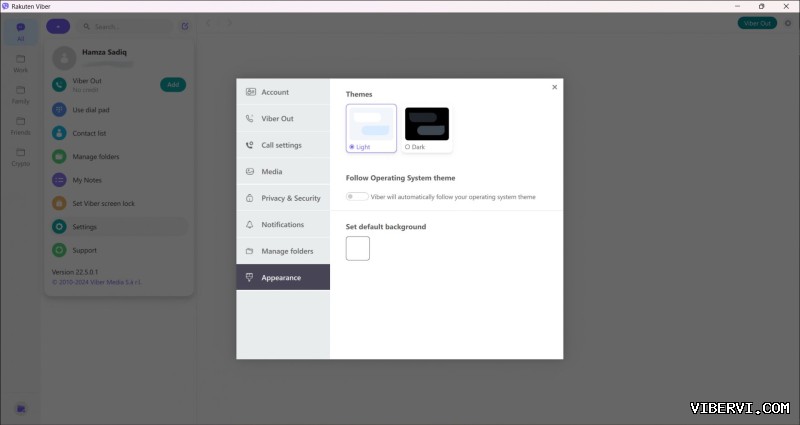Image resolution: width=800 pixels, height=425 pixels.
Task: Click the Appearance tab icon
Action: point(249,277)
